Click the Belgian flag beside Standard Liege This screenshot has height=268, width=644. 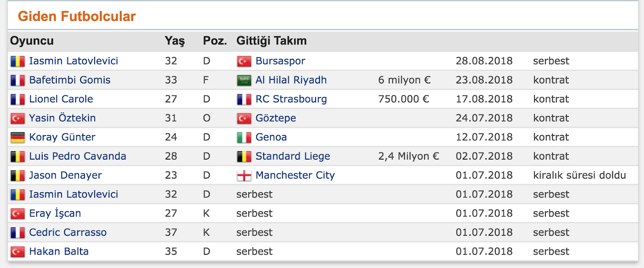point(244,156)
